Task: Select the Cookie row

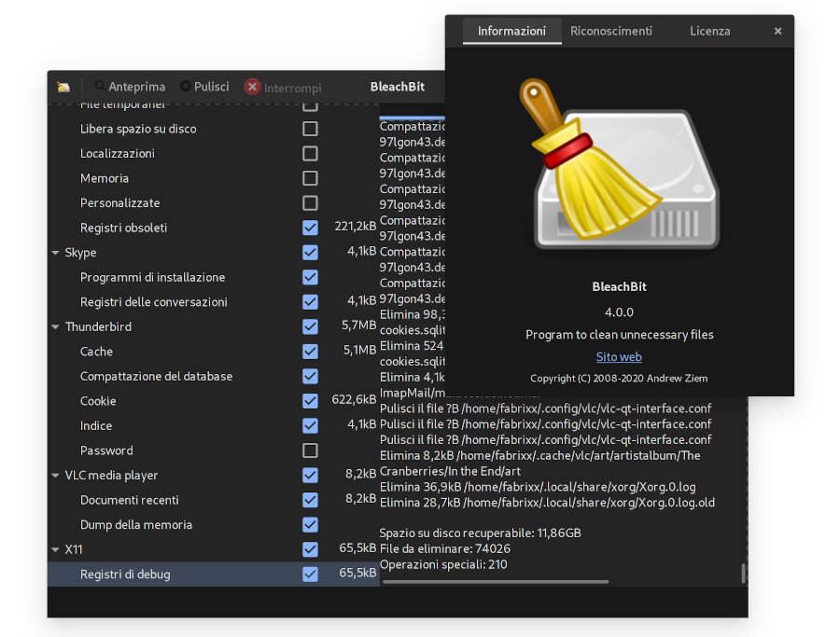Action: pyautogui.click(x=213, y=401)
